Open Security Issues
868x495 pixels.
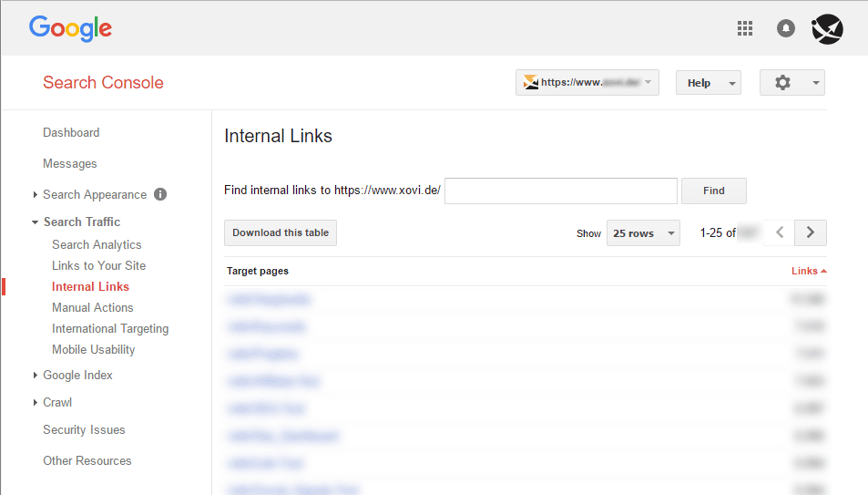coord(84,429)
